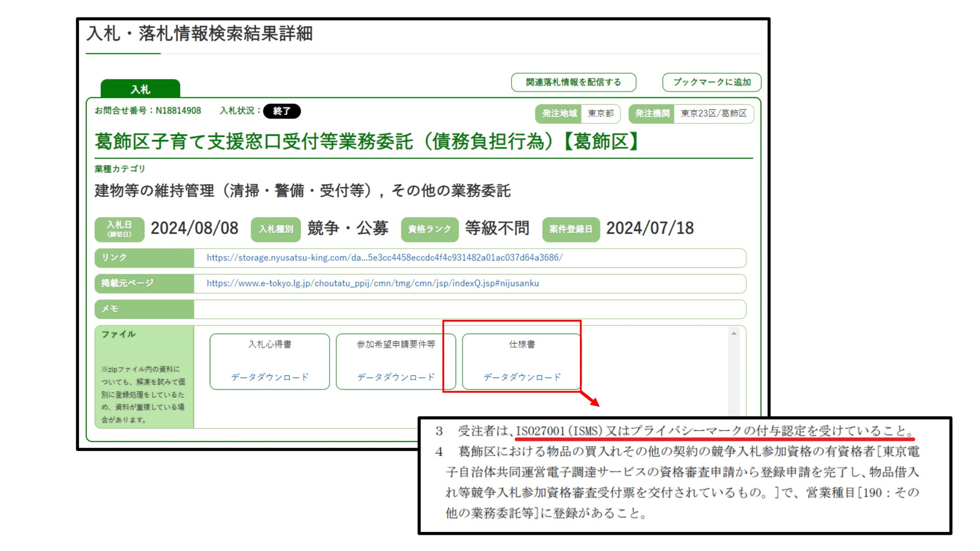The height and width of the screenshot is (551, 980).
Task: Click the 葛飾区子育て支援窓口 project title
Action: pyautogui.click(x=366, y=142)
